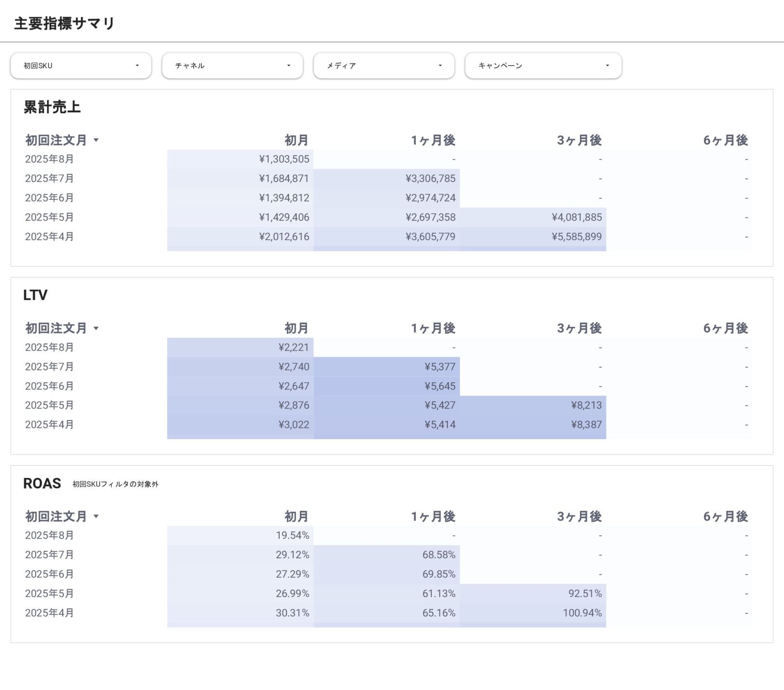784x690 pixels.
Task: Click the メディア dropdown chevron icon
Action: (439, 65)
